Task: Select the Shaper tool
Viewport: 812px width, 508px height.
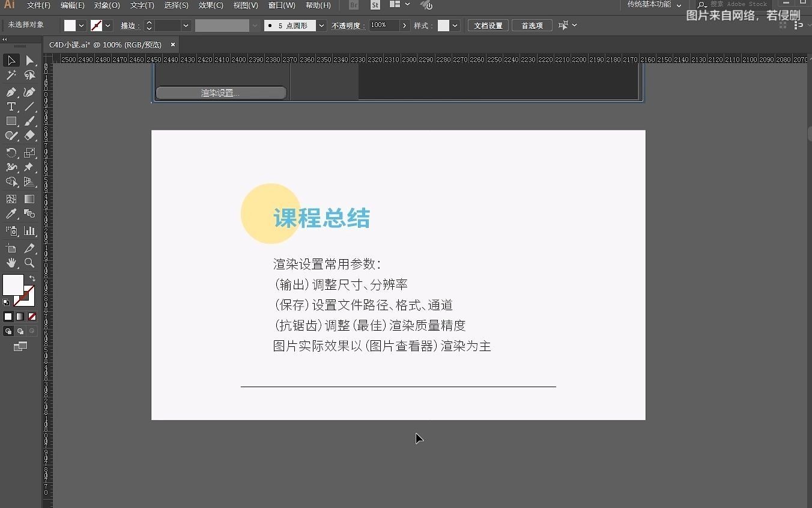Action: 11,135
